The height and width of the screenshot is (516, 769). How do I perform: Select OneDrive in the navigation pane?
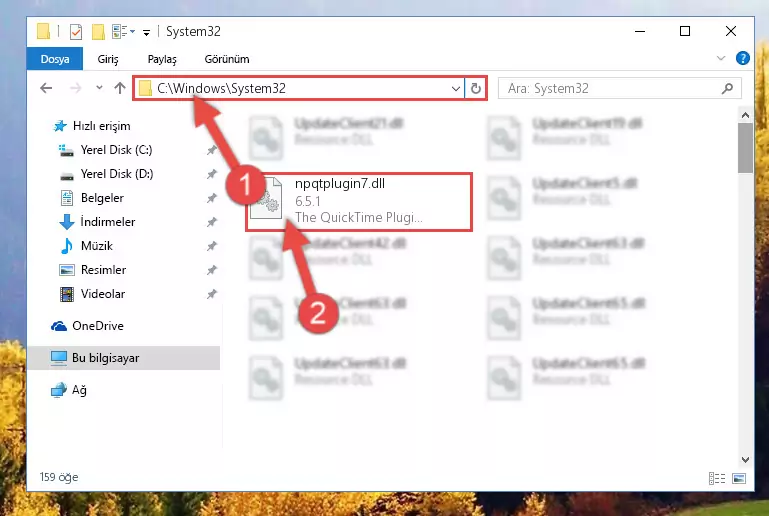tap(88, 326)
